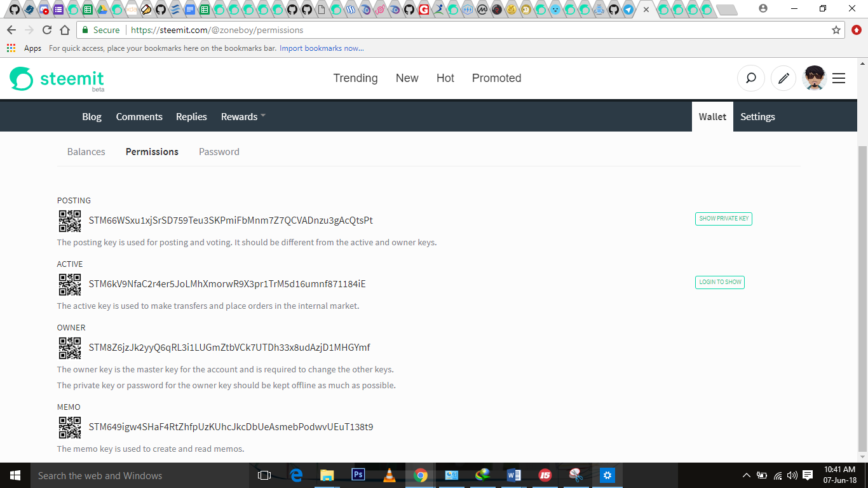Select the Wallet tab
Image resolution: width=868 pixels, height=488 pixels.
712,117
